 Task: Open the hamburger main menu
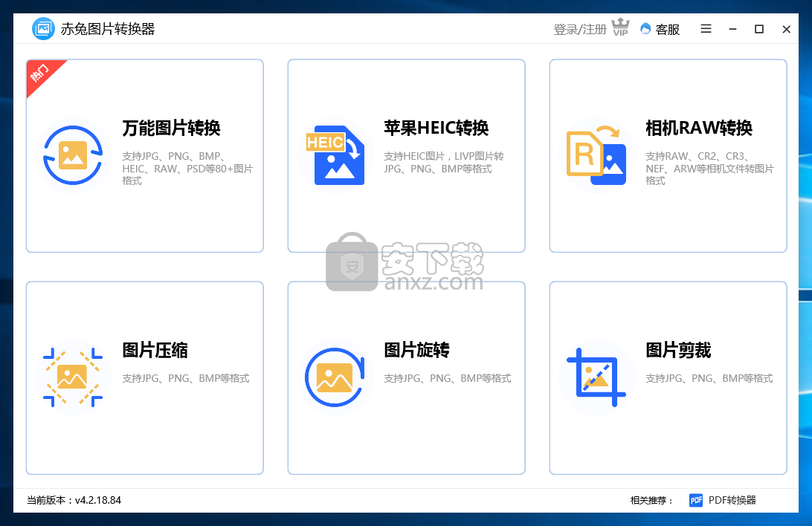[706, 29]
